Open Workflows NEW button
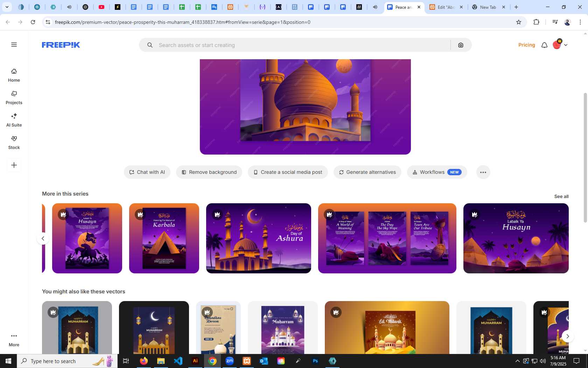 pos(437,172)
